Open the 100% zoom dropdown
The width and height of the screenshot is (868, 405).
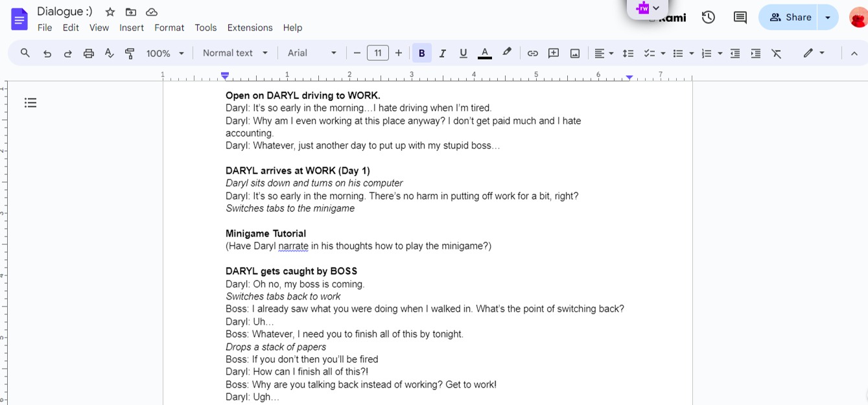tap(165, 53)
